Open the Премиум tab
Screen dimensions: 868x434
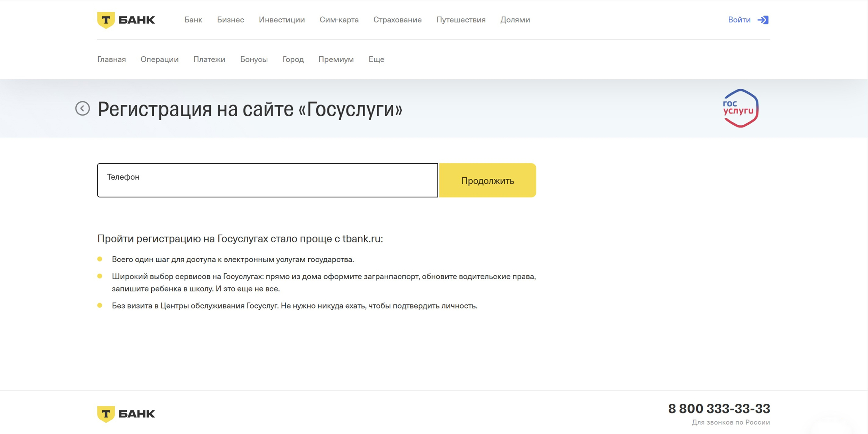(336, 59)
